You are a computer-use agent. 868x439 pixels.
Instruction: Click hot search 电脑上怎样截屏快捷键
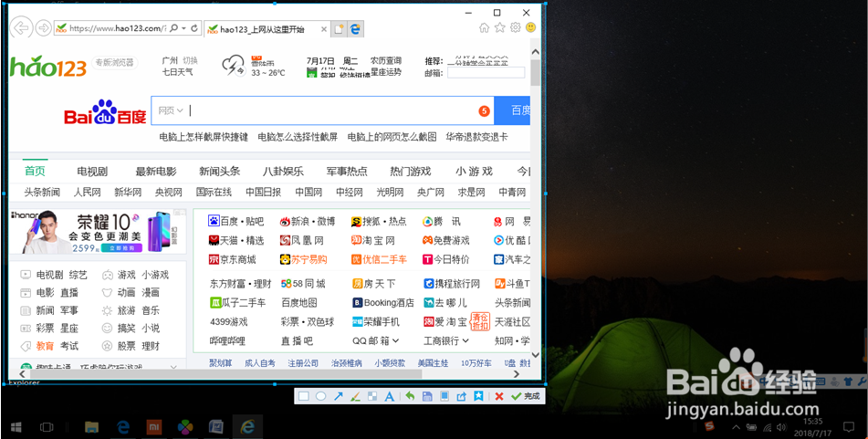pyautogui.click(x=204, y=137)
